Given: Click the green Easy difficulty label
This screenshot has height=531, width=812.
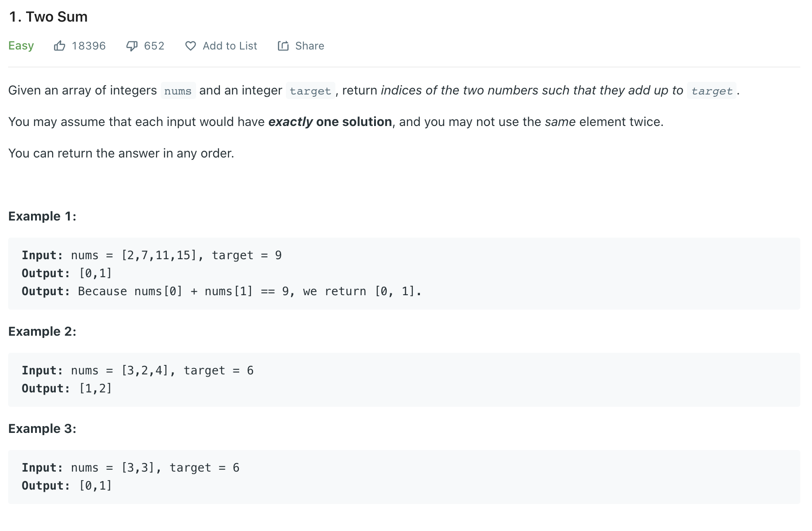Looking at the screenshot, I should (21, 46).
